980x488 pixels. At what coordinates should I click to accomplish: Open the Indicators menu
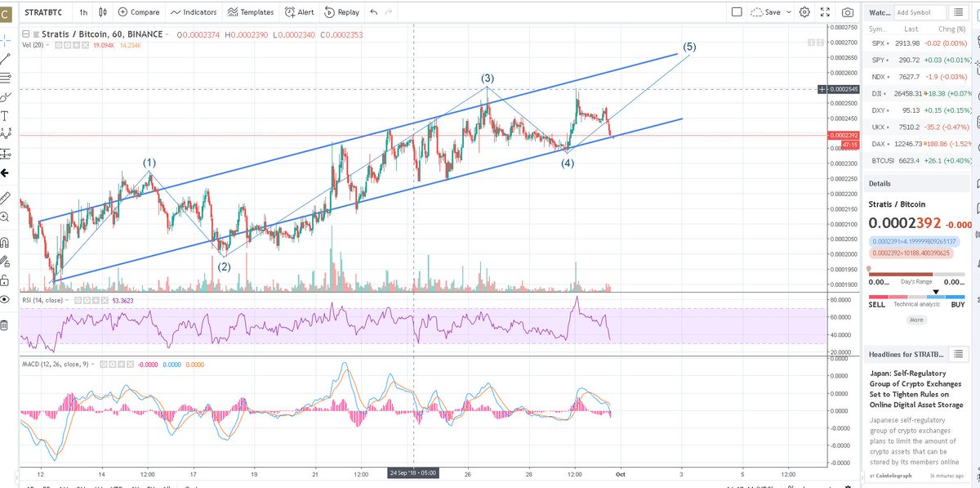[194, 12]
